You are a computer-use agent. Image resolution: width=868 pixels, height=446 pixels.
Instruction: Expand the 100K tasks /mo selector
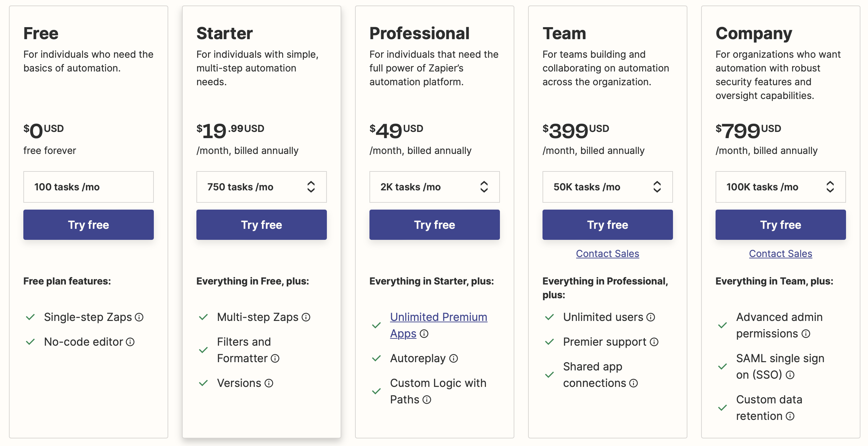(x=780, y=187)
